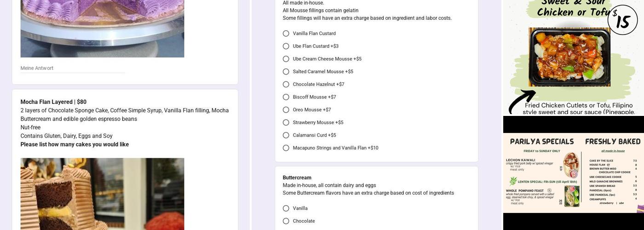Select Vanilla buttercream flavor
Image resolution: width=644 pixels, height=230 pixels.
pyautogui.click(x=286, y=208)
